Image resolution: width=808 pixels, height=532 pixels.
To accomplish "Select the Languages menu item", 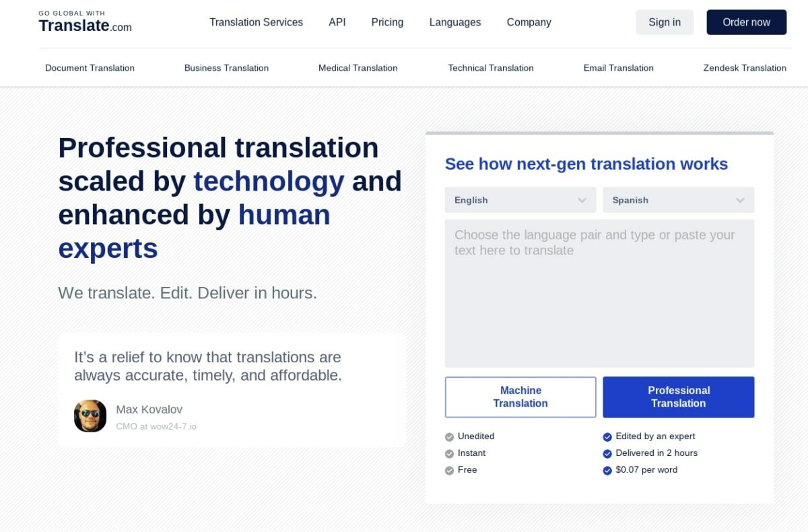I will point(454,22).
